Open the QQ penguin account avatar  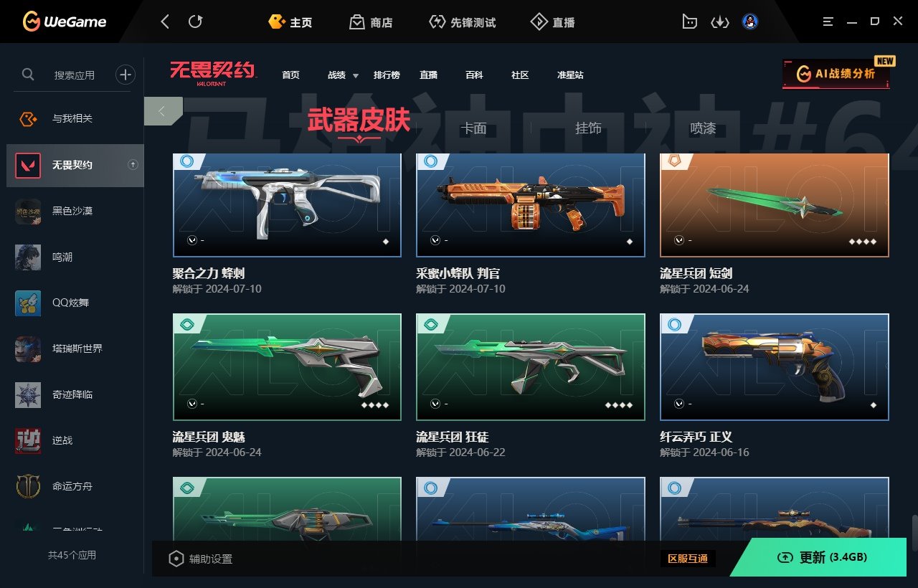[x=750, y=22]
